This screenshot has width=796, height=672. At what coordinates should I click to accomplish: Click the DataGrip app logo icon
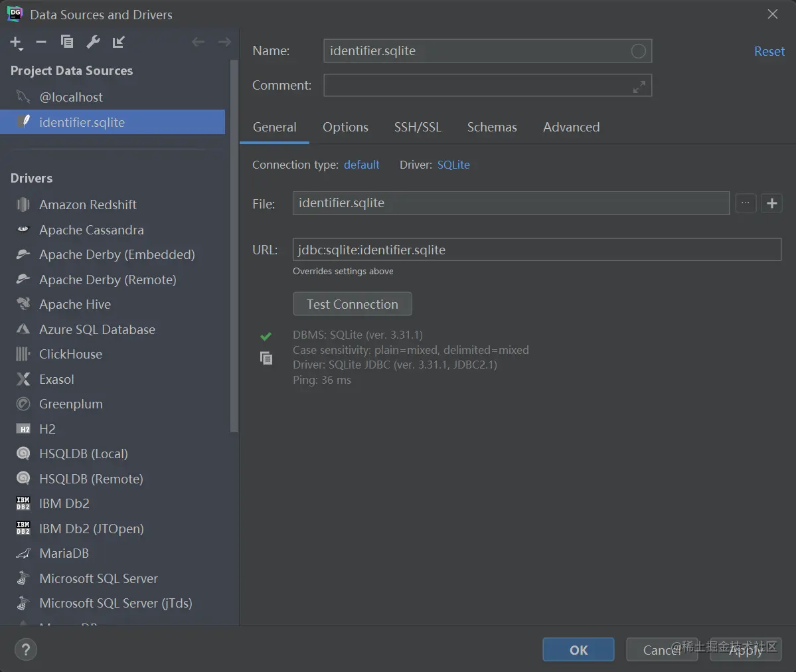coord(15,14)
